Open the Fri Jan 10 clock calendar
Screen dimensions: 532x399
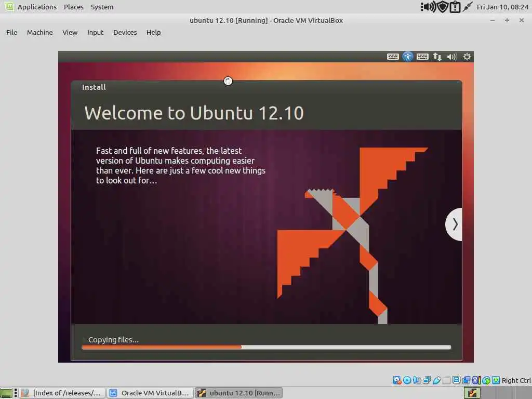coord(502,7)
